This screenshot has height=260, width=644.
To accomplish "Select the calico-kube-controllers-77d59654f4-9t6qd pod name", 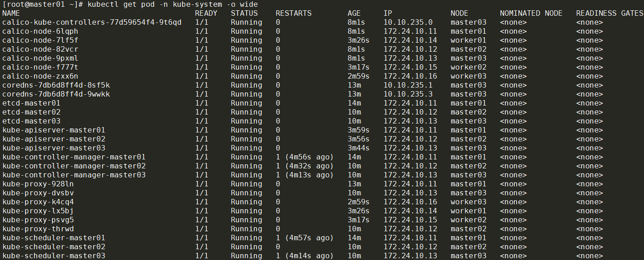I will [92, 22].
